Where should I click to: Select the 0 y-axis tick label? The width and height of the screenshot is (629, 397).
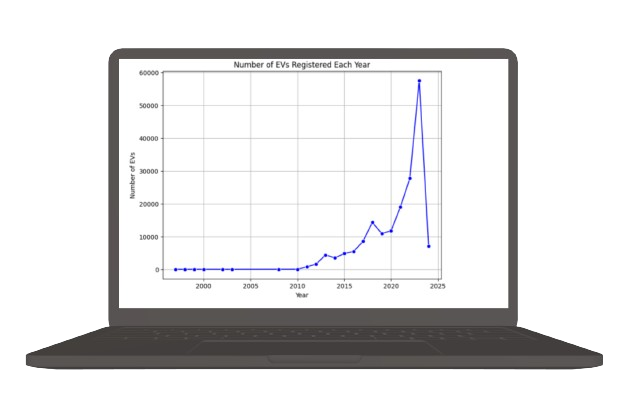coord(157,270)
